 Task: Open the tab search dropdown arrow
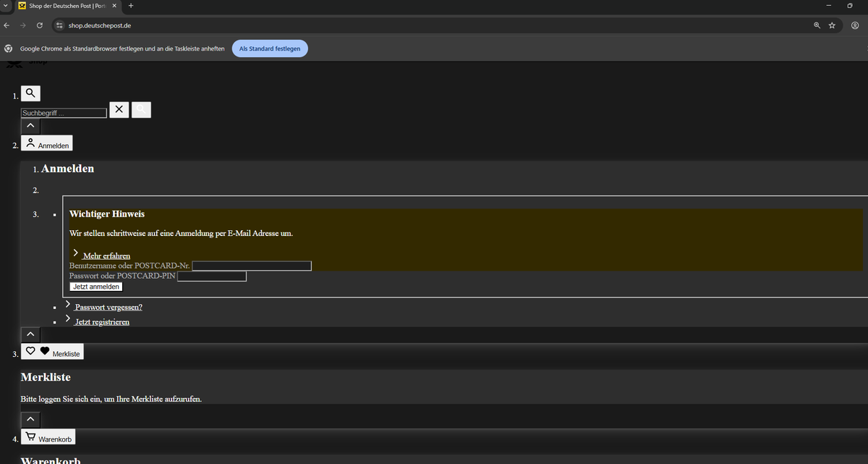(x=6, y=6)
